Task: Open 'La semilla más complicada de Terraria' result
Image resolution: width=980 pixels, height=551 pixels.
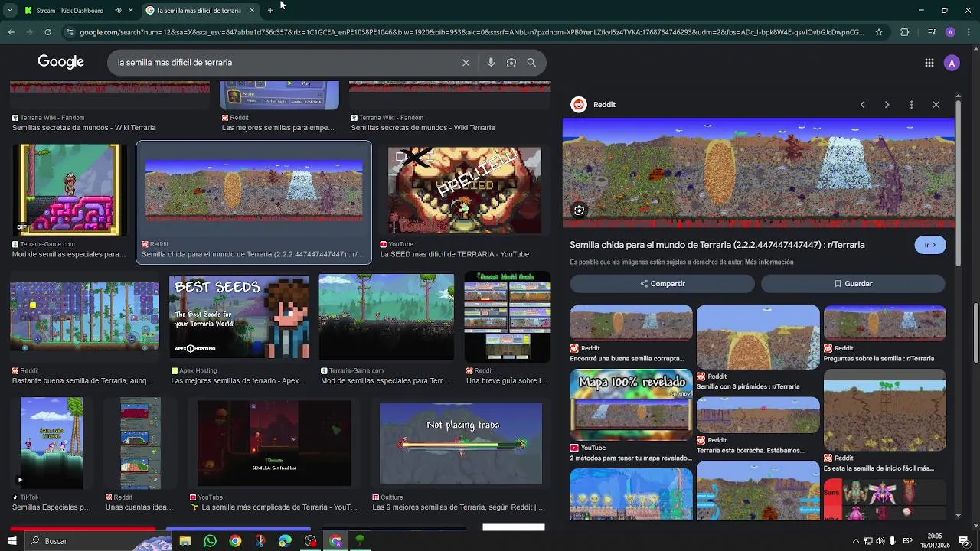Action: click(273, 444)
